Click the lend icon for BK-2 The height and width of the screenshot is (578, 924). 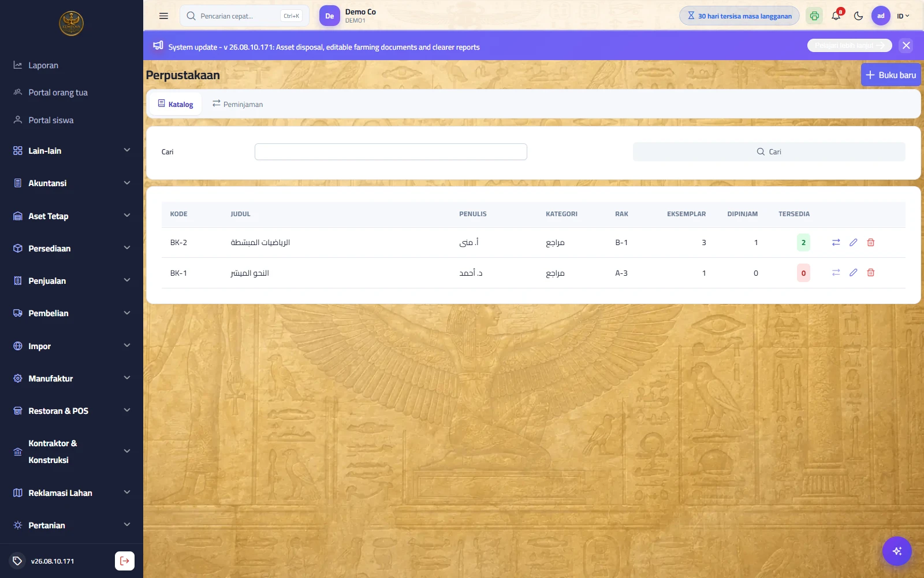click(836, 243)
